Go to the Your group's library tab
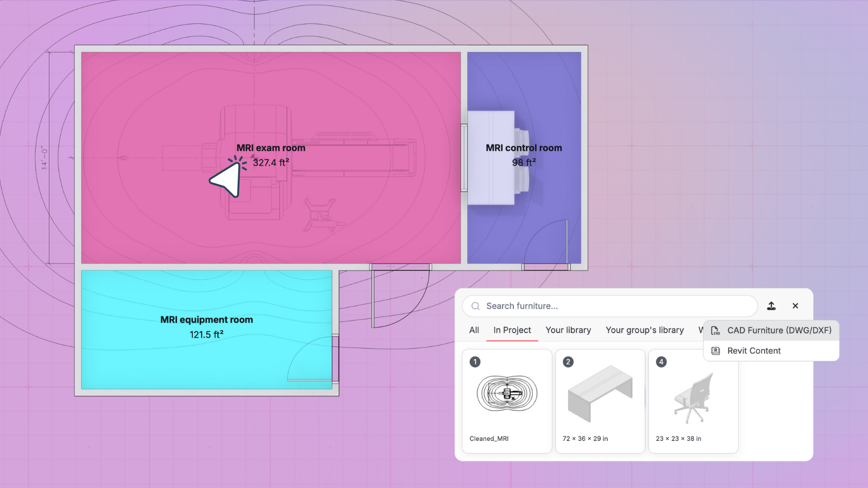Image resolution: width=868 pixels, height=488 pixels. coord(644,330)
